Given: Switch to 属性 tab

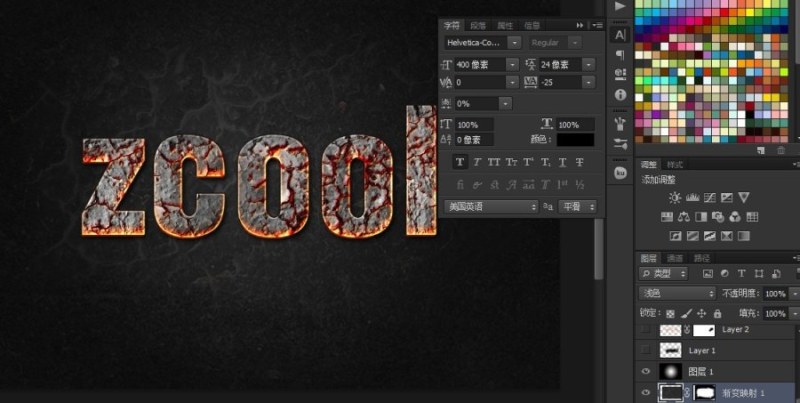Looking at the screenshot, I should pos(505,26).
